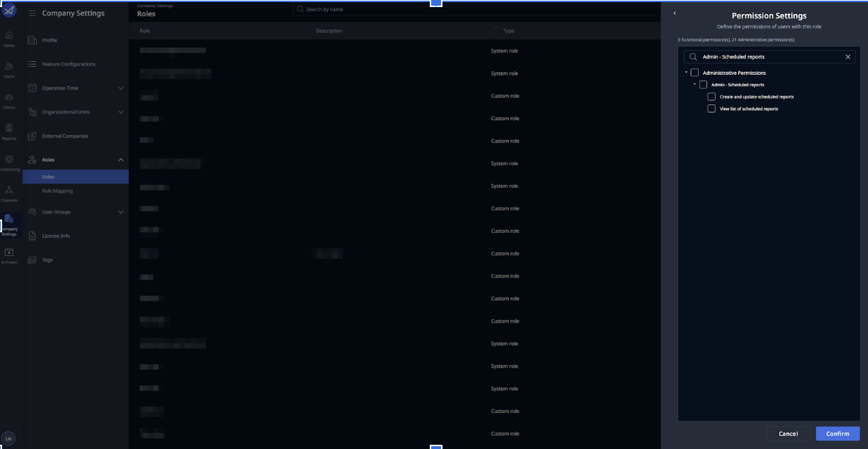Open Users in the left rail
The height and width of the screenshot is (449, 868).
point(9,70)
